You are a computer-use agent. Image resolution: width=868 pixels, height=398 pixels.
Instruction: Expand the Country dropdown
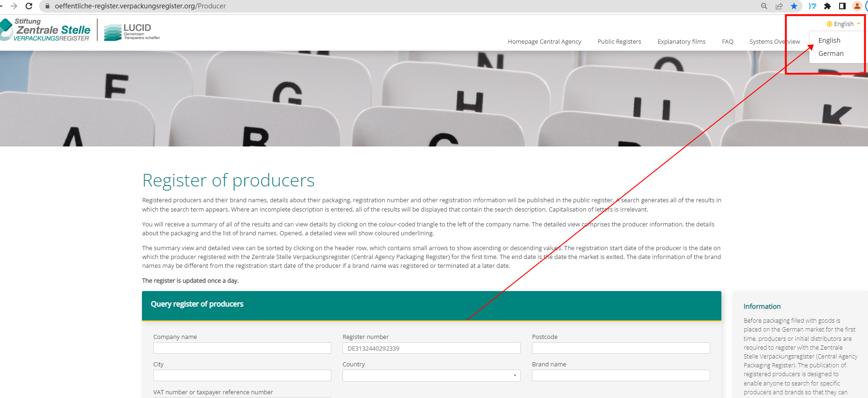point(431,376)
